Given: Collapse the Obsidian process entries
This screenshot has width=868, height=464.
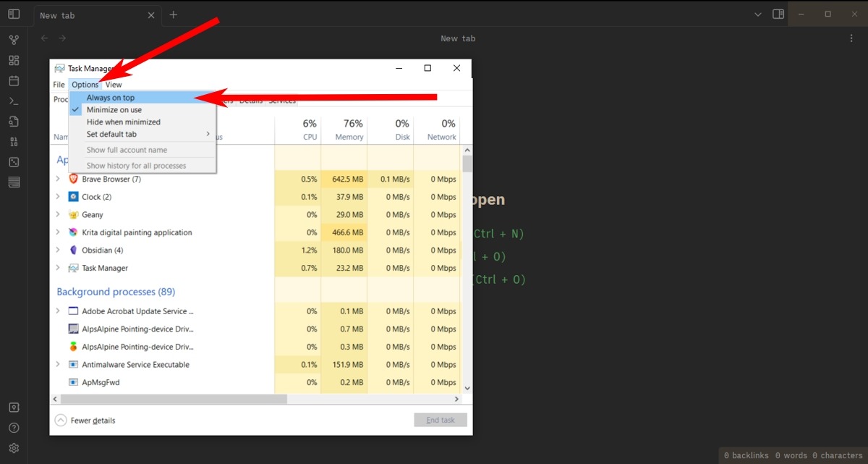Looking at the screenshot, I should [59, 250].
